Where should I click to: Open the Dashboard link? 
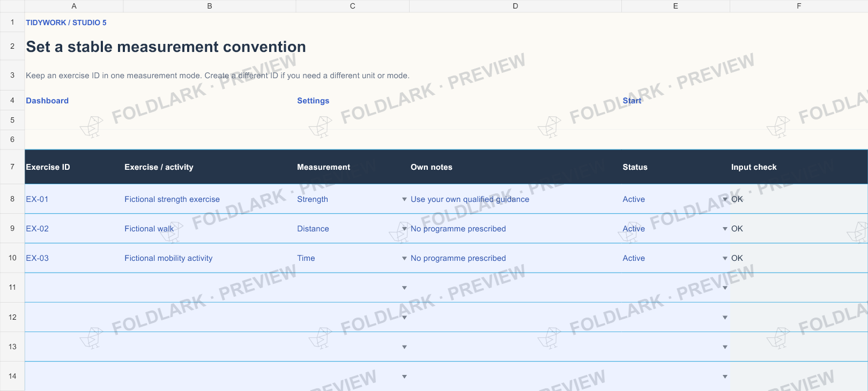[x=47, y=101]
